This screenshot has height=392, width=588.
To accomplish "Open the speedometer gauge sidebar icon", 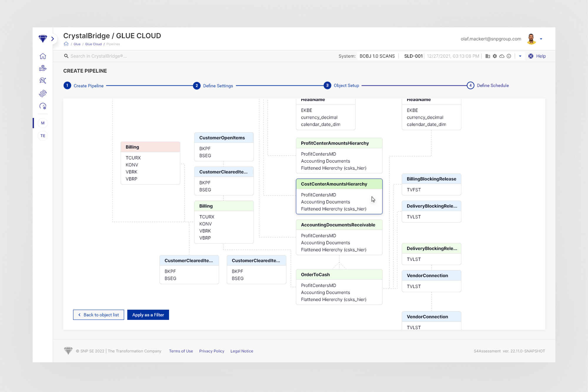I will click(43, 106).
